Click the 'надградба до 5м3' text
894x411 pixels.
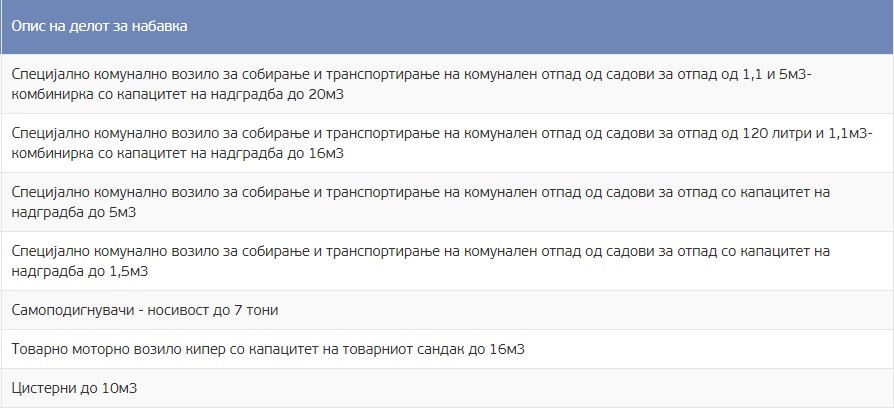pos(74,212)
